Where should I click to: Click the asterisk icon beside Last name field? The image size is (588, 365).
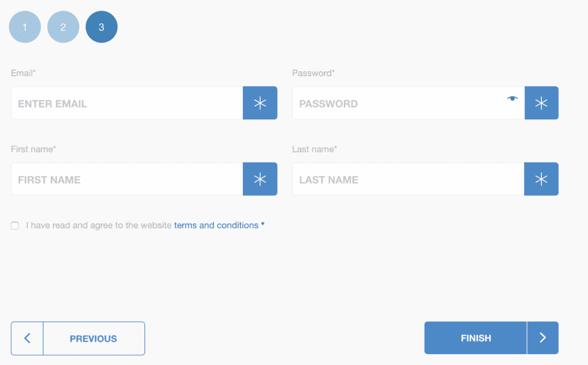(x=541, y=179)
